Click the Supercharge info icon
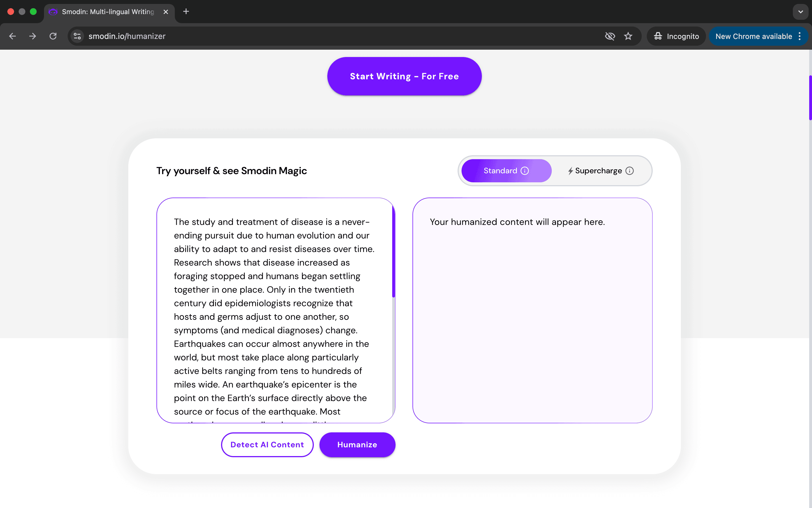 point(630,171)
